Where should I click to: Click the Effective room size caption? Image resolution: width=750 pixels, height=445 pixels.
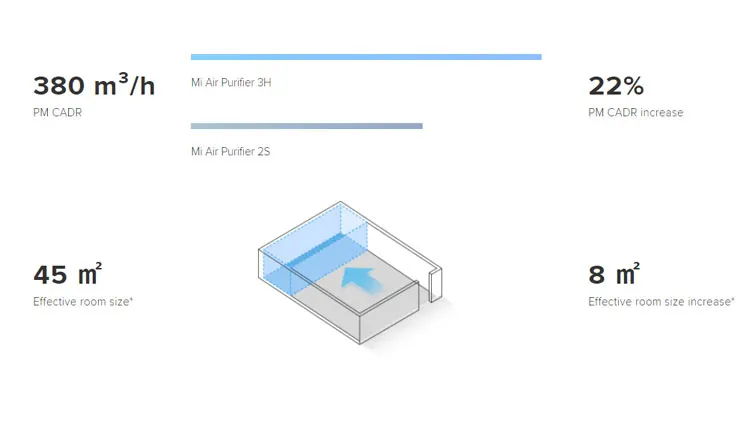tap(83, 301)
